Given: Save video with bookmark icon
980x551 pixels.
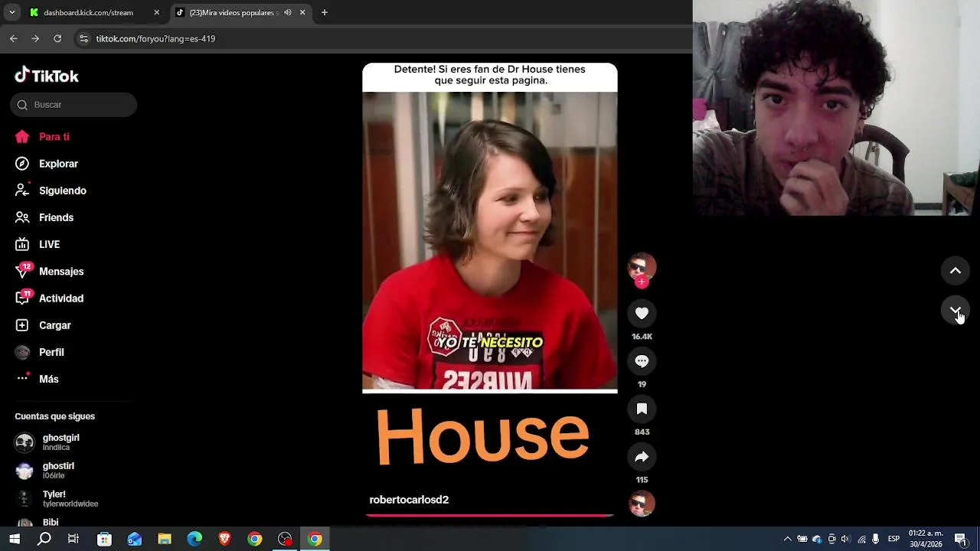Looking at the screenshot, I should 642,409.
